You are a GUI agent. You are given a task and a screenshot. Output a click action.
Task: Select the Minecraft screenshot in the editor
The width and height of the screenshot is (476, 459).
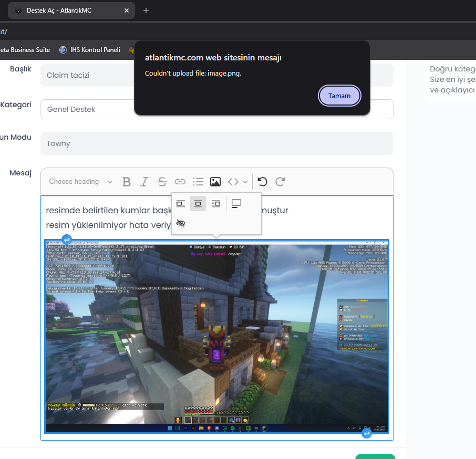216,336
